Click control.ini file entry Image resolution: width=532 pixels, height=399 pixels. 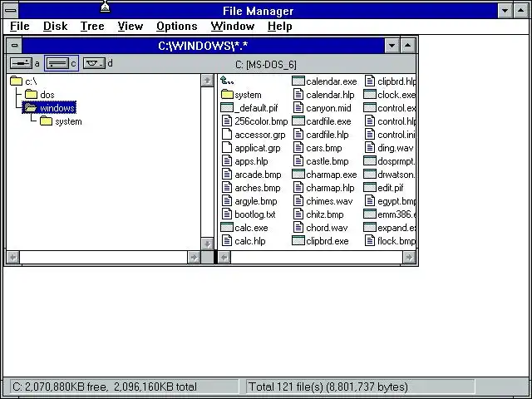390,135
